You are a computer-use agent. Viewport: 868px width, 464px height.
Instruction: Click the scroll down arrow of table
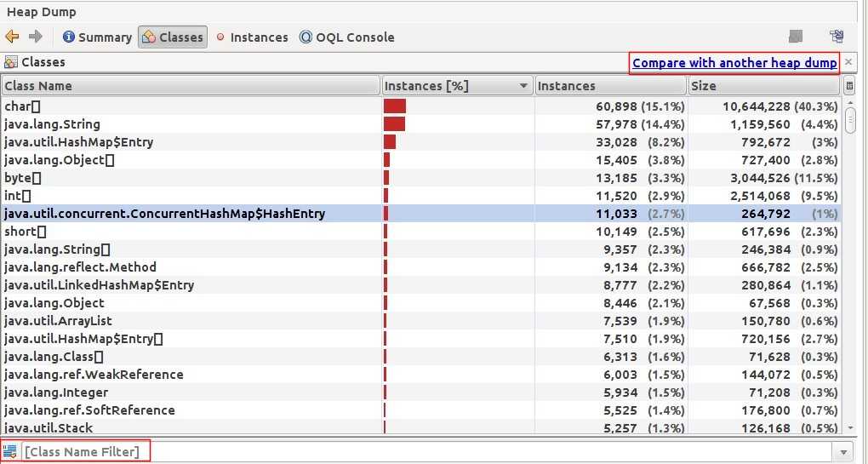coord(851,427)
